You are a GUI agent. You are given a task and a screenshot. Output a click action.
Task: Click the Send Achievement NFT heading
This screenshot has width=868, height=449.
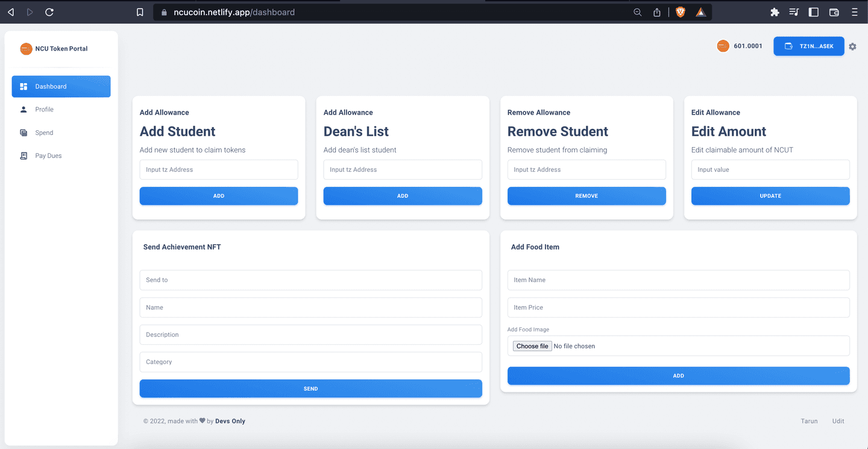pos(182,247)
